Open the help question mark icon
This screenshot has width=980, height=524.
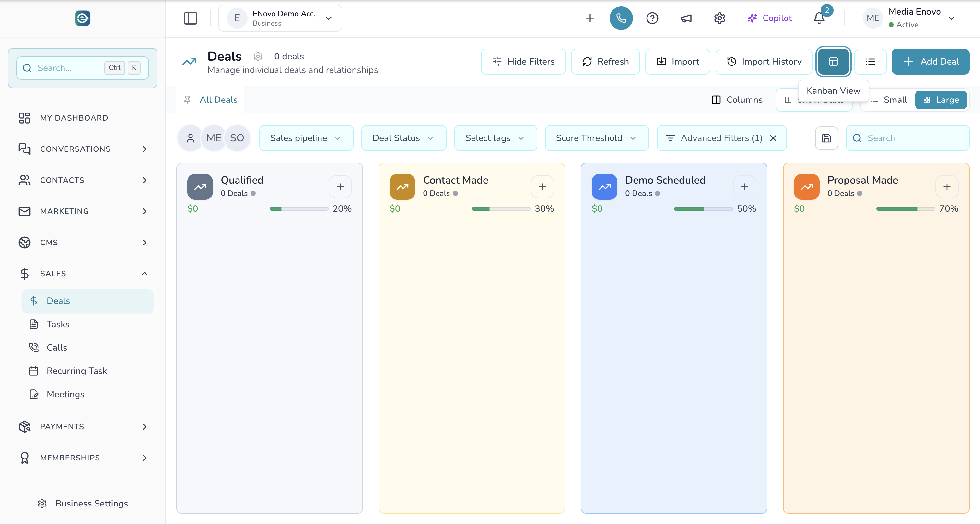652,18
